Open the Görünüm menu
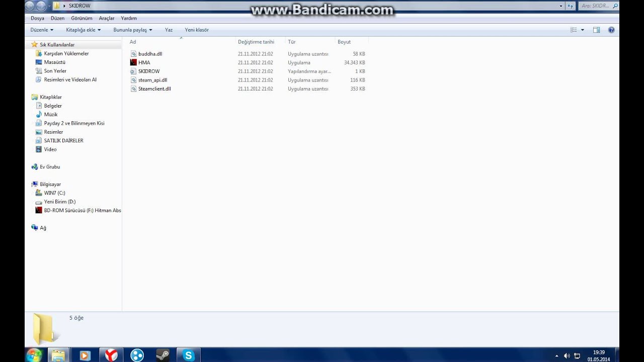The width and height of the screenshot is (644, 362). click(82, 18)
